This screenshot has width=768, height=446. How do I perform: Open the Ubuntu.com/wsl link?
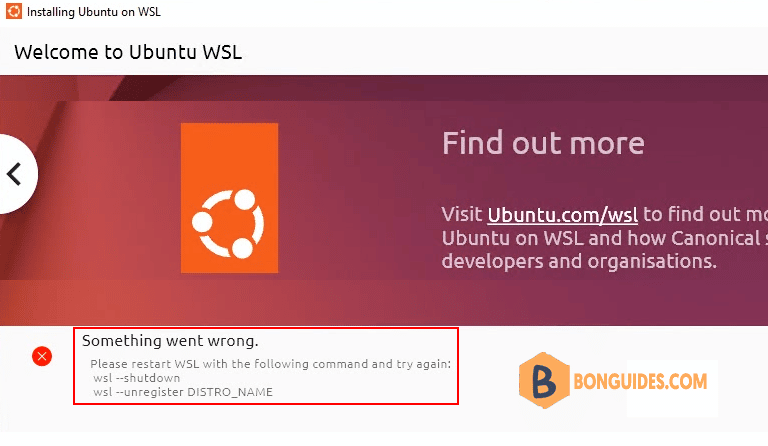pyautogui.click(x=562, y=215)
